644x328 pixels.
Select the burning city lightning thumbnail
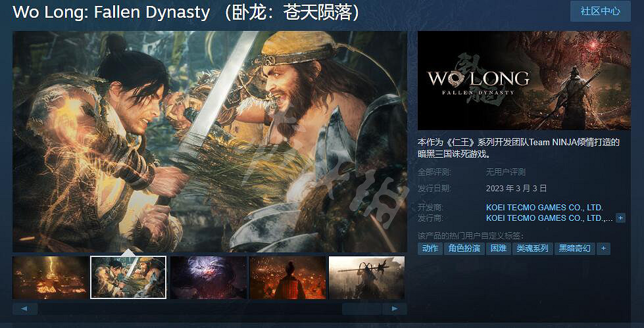tap(50, 277)
